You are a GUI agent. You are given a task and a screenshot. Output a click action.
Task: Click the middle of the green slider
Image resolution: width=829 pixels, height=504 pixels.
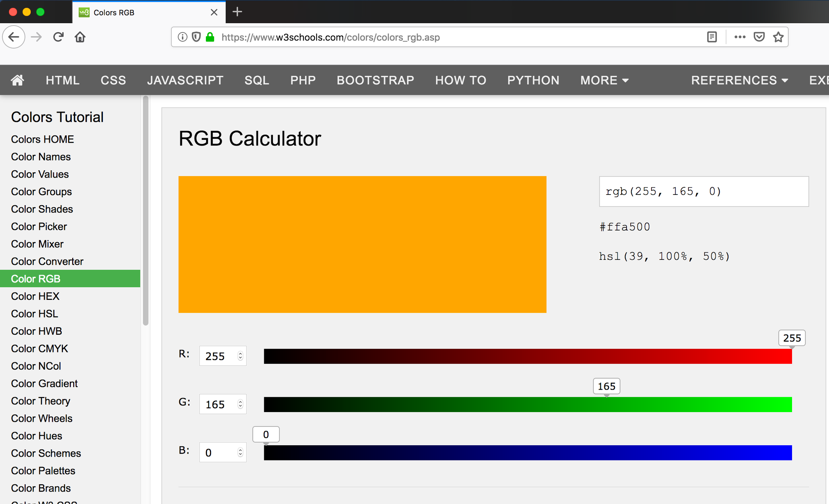click(x=528, y=405)
